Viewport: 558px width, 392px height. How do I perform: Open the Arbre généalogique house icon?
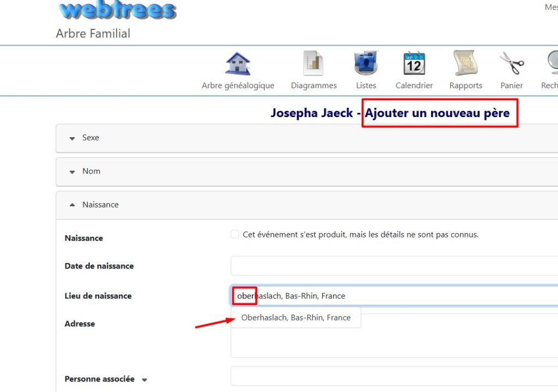coord(238,64)
